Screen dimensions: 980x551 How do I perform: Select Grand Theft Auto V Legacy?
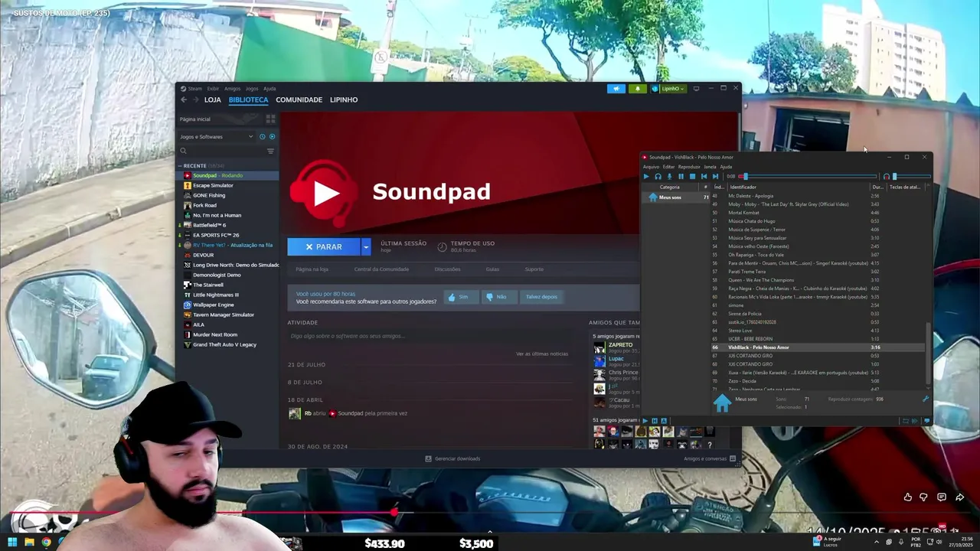tap(224, 344)
